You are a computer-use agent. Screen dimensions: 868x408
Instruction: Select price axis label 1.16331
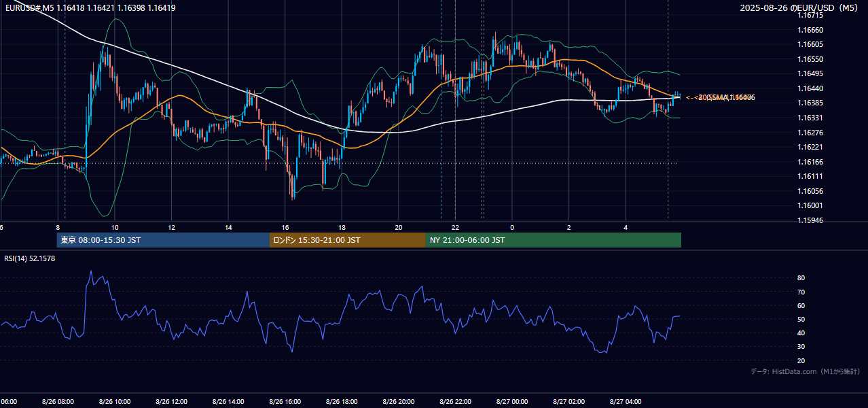click(x=810, y=118)
